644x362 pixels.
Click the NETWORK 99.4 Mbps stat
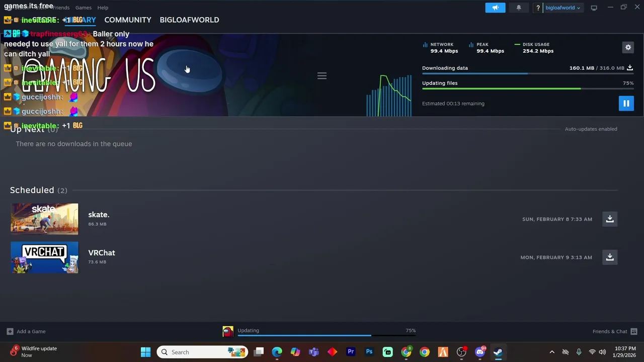point(441,48)
